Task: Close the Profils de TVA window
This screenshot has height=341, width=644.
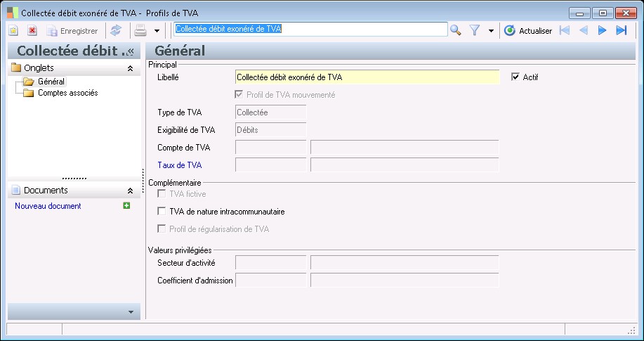Action: [626, 13]
